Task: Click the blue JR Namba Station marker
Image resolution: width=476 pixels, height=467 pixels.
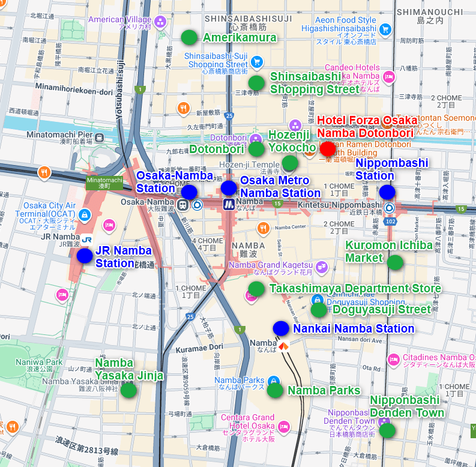Action: point(85,256)
